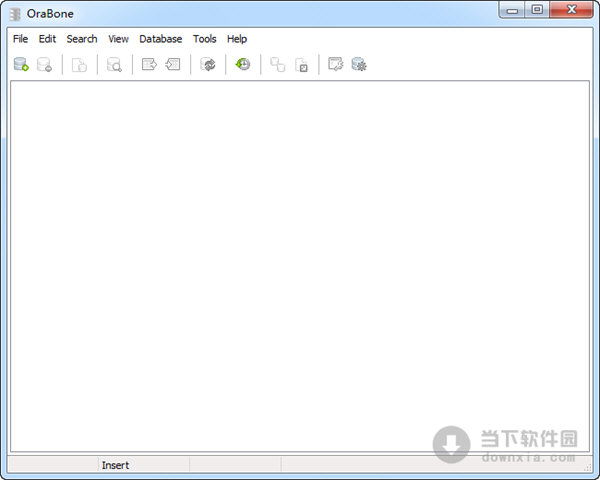This screenshot has width=600, height=480.
Task: Click inside the empty main workspace area
Action: (x=300, y=266)
